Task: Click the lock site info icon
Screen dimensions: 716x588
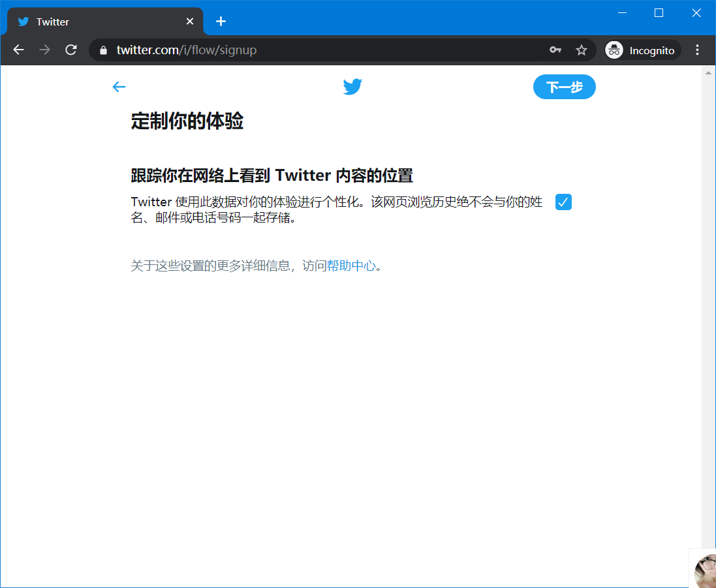Action: [x=103, y=50]
